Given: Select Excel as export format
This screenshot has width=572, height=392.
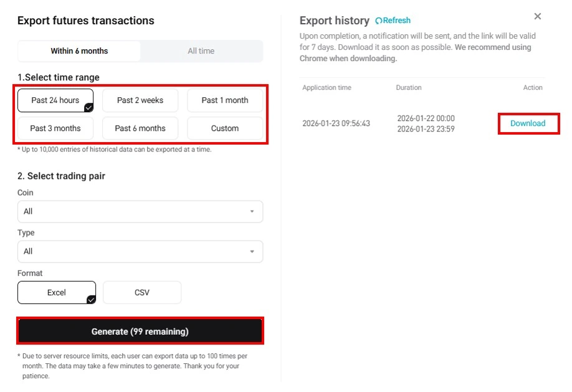Looking at the screenshot, I should pos(57,292).
